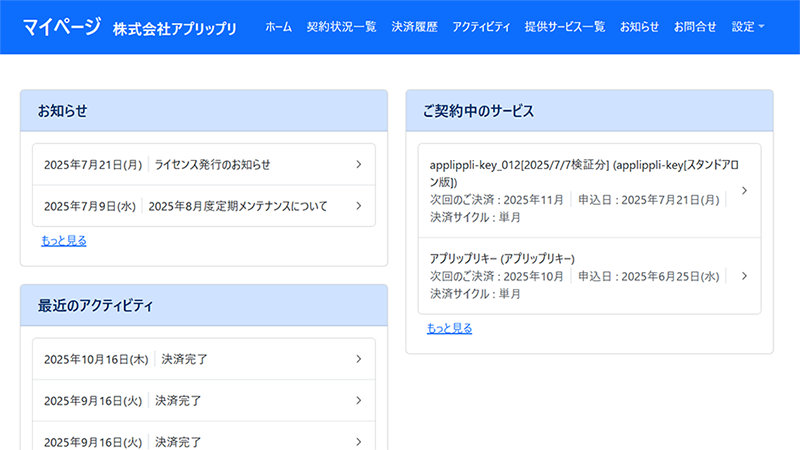Open お問合せ contact page
Image resolution: width=800 pixels, height=450 pixels.
coord(695,27)
